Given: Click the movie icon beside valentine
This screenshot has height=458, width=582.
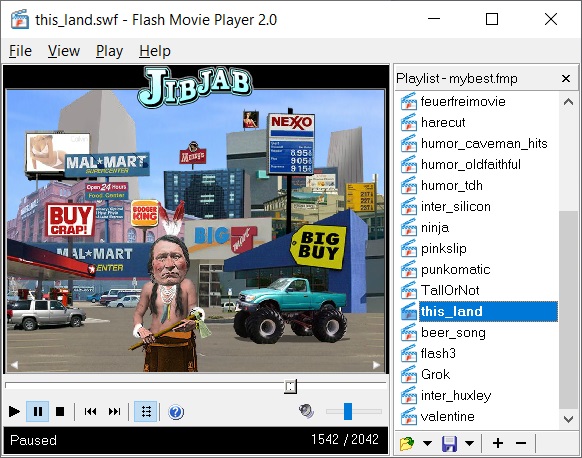Looking at the screenshot, I should (409, 416).
